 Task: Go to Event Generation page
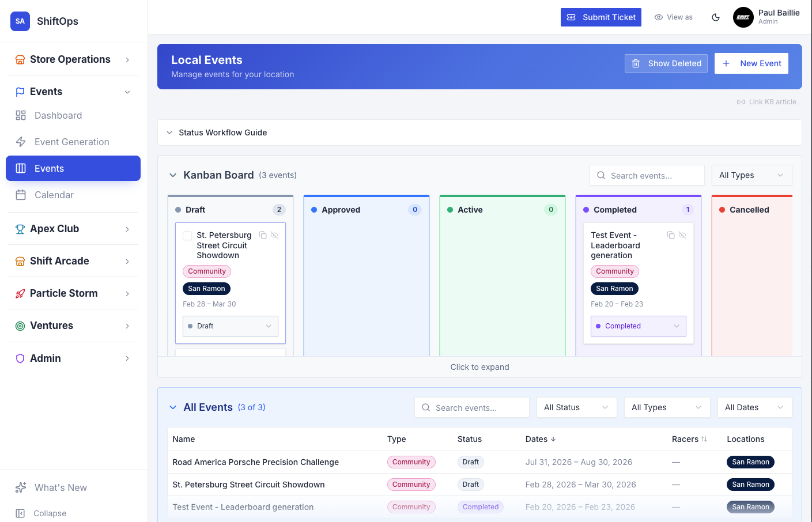pyautogui.click(x=71, y=142)
